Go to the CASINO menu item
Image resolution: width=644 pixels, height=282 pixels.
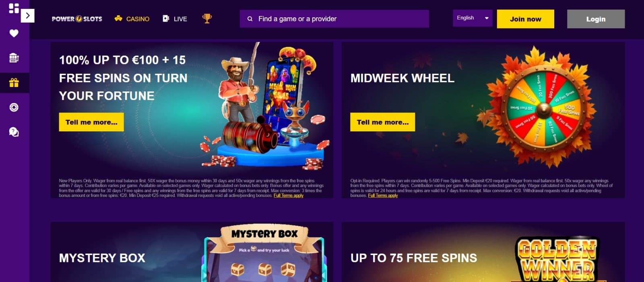[132, 19]
